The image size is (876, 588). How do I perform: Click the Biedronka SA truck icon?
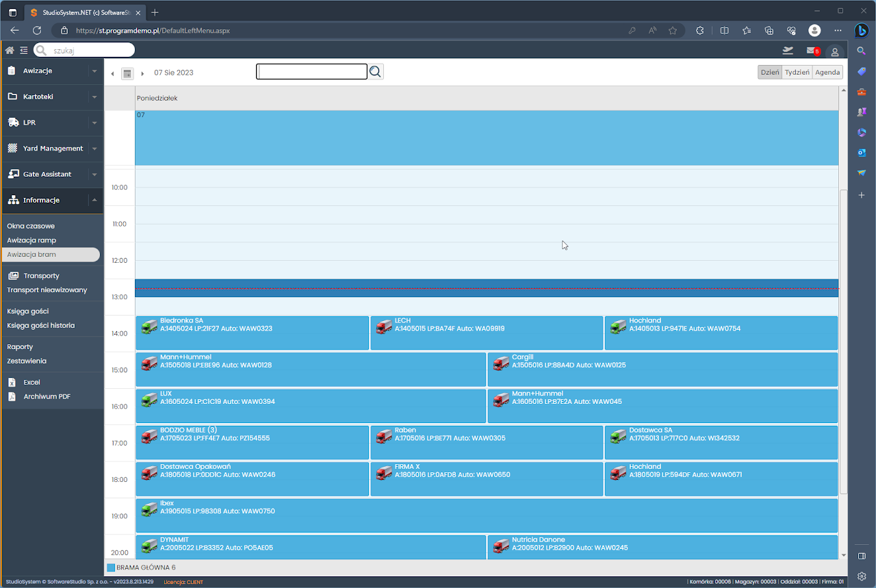149,327
